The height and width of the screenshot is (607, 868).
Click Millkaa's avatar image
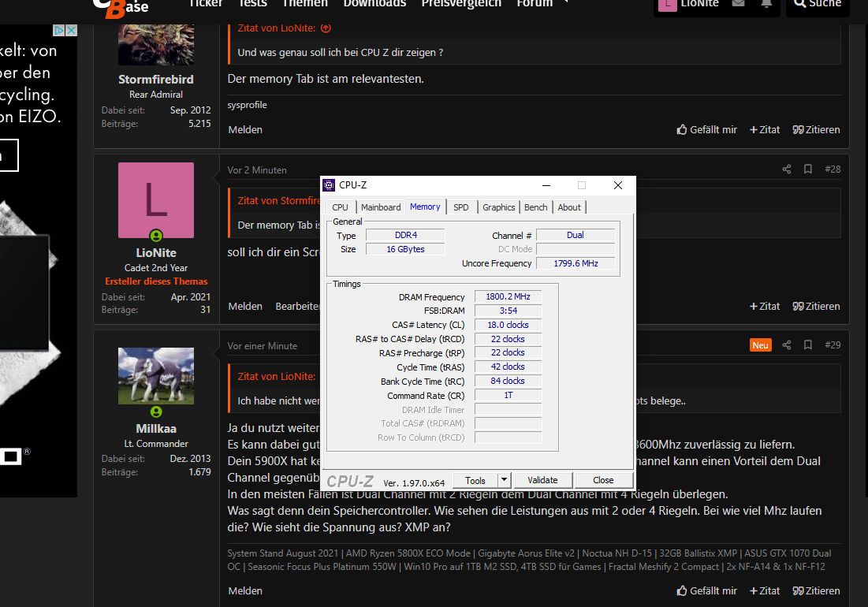156,376
